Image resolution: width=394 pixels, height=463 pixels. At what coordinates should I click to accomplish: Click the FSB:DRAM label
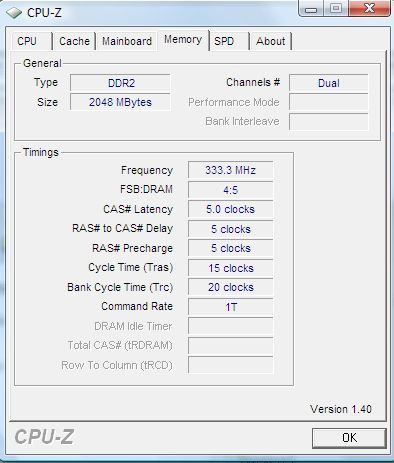tap(146, 189)
